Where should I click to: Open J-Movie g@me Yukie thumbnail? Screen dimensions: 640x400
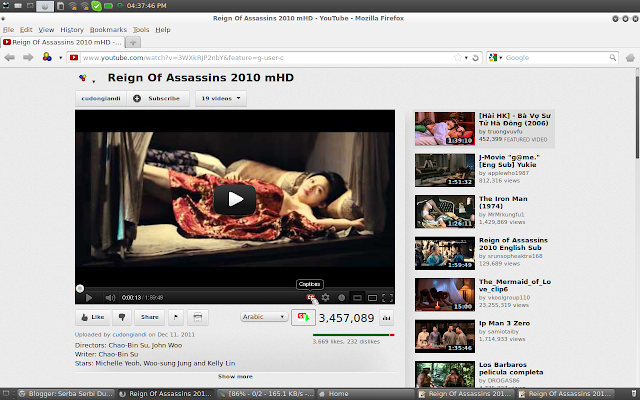coord(445,170)
